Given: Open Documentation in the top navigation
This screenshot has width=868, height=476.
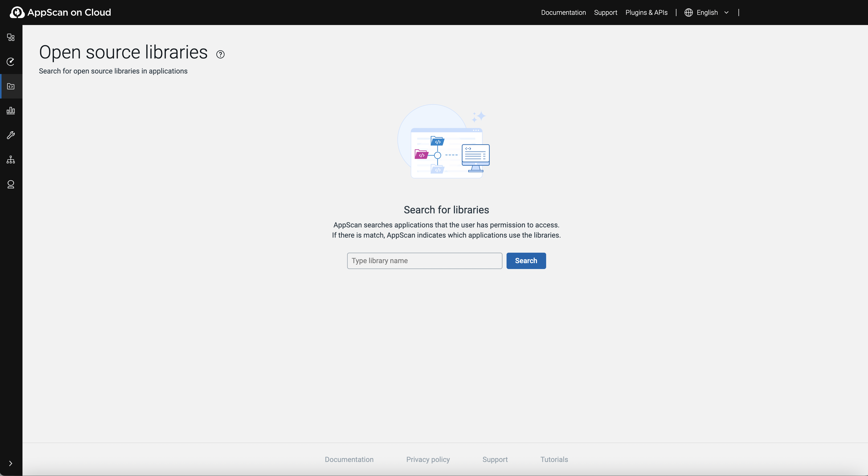Looking at the screenshot, I should click(564, 13).
